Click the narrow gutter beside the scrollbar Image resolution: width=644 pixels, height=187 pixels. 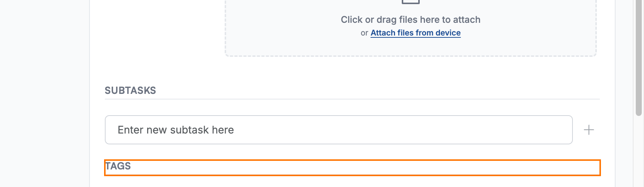(624, 93)
